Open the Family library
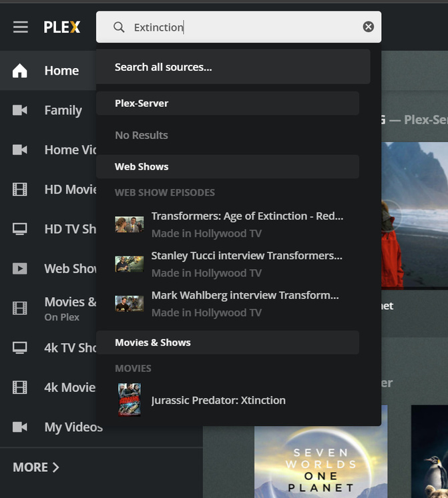Image resolution: width=448 pixels, height=498 pixels. coord(48,110)
